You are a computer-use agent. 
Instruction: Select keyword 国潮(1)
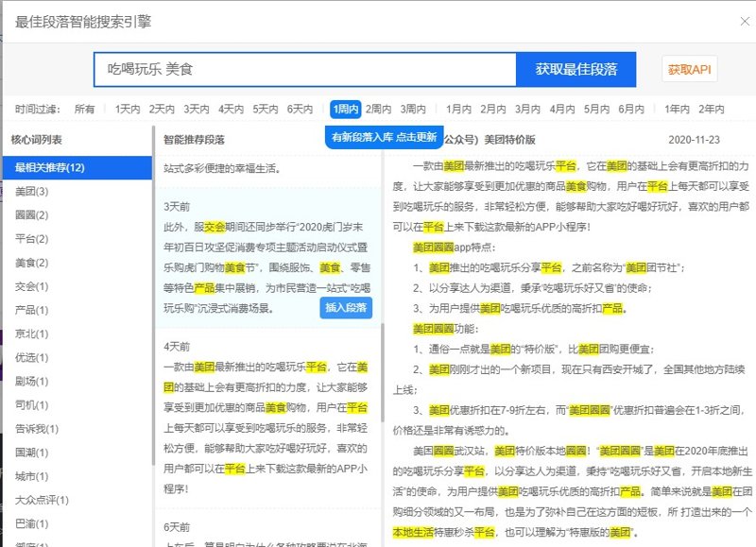(31, 453)
